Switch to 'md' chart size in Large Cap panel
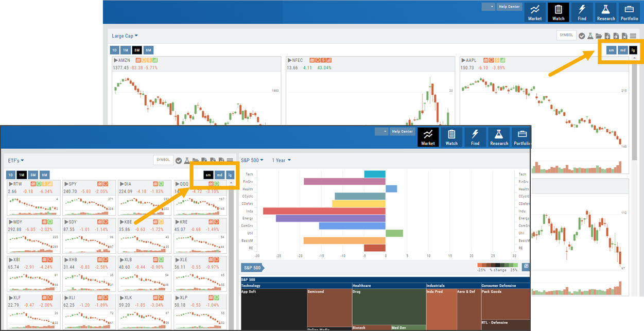644x331 pixels. 623,50
